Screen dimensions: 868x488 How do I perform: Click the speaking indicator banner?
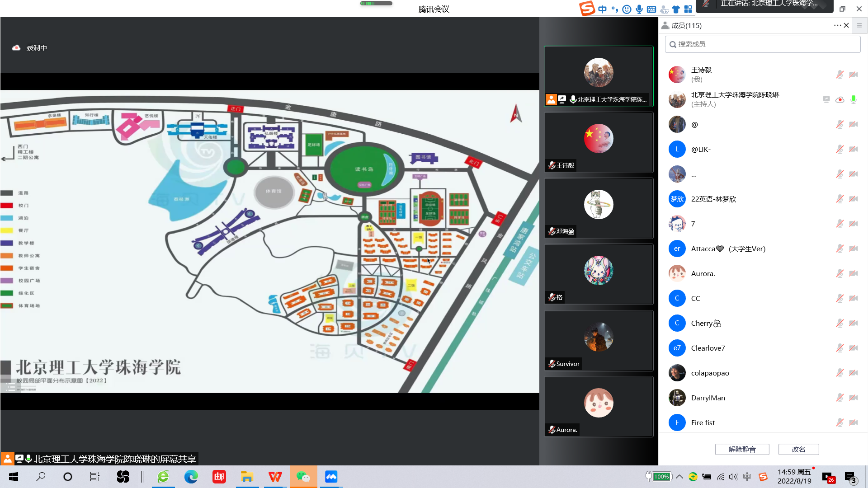pyautogui.click(x=764, y=5)
